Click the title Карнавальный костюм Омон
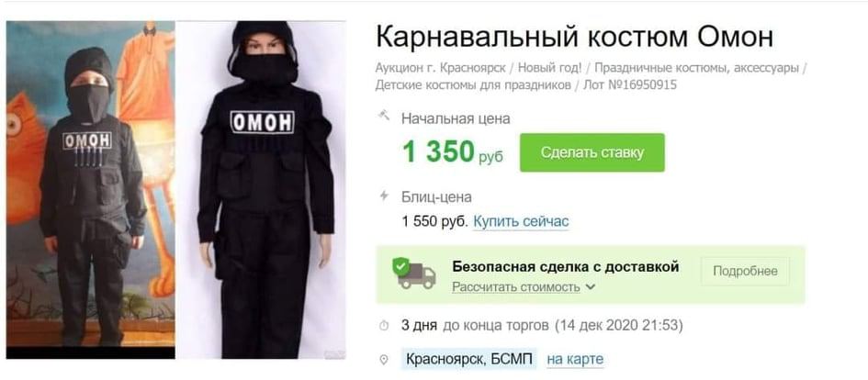 point(574,37)
